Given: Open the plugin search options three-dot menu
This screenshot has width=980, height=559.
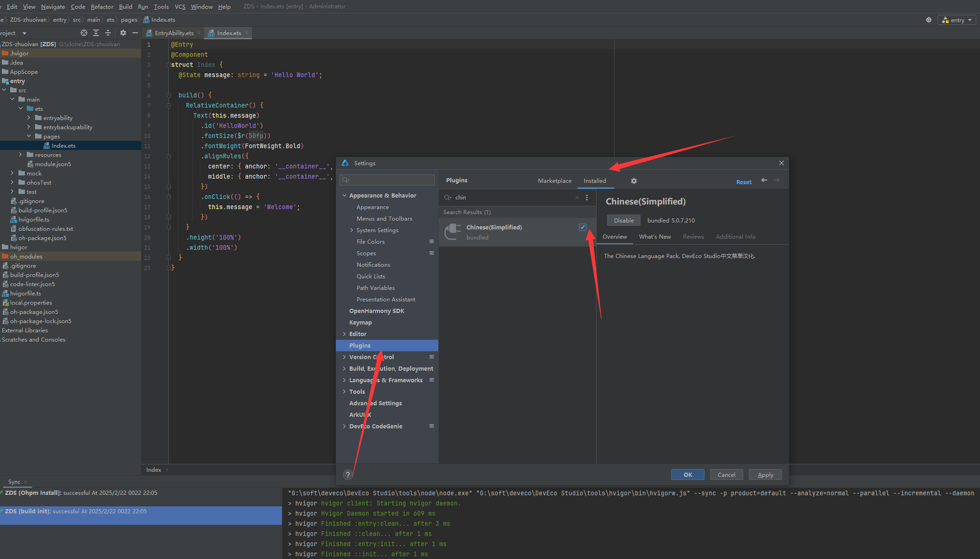Looking at the screenshot, I should tap(587, 198).
